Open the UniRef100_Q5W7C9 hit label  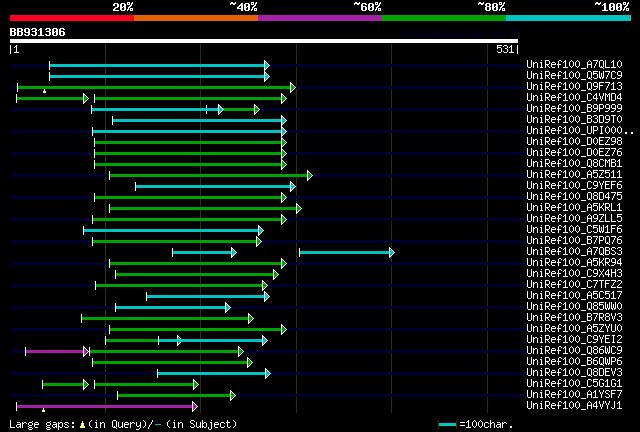(574, 75)
